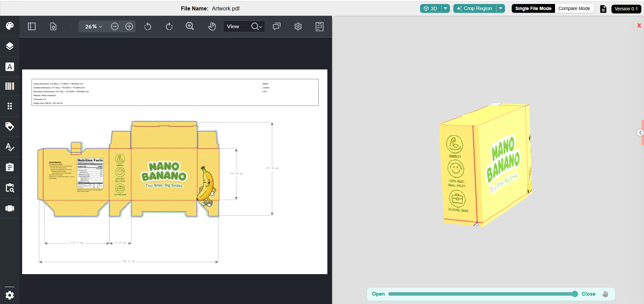
Task: Expand the Crop Region dropdown arrow
Action: coord(501,8)
